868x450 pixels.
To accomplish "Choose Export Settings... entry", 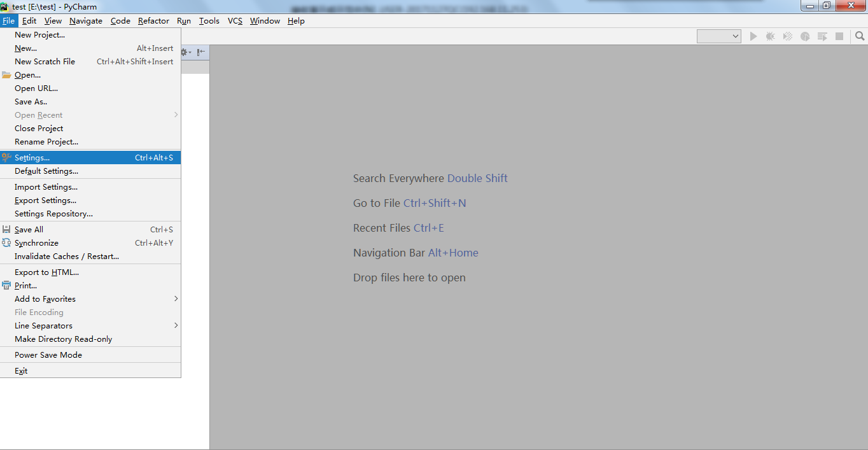I will click(90, 200).
